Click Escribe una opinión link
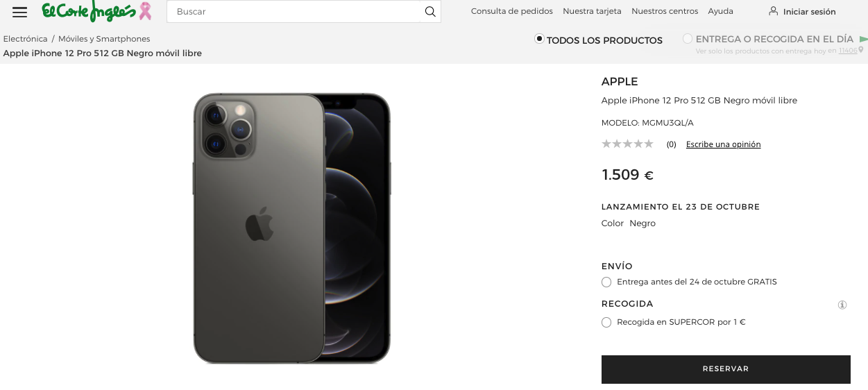868x390 pixels. [x=723, y=144]
